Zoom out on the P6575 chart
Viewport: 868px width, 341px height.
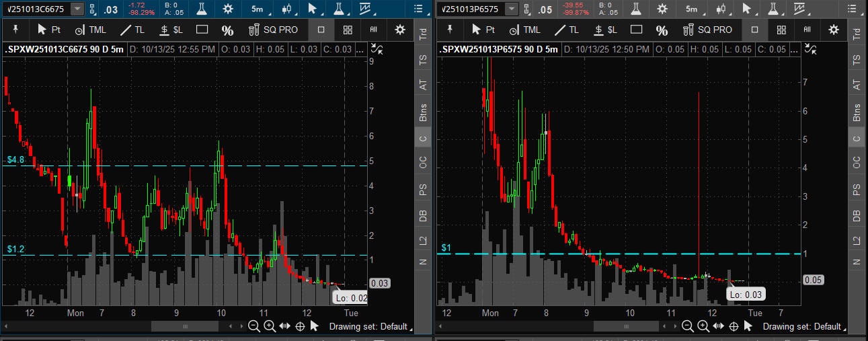688,326
